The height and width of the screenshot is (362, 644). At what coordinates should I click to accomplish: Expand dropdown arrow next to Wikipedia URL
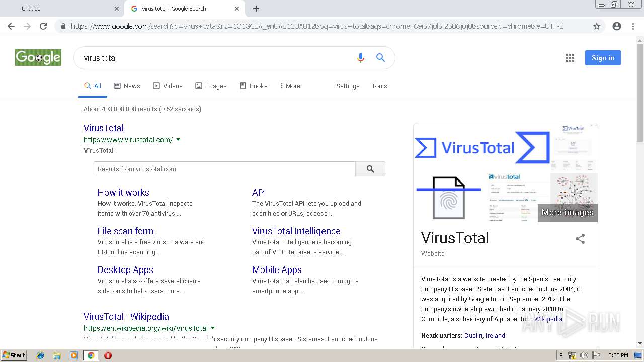tap(213, 328)
